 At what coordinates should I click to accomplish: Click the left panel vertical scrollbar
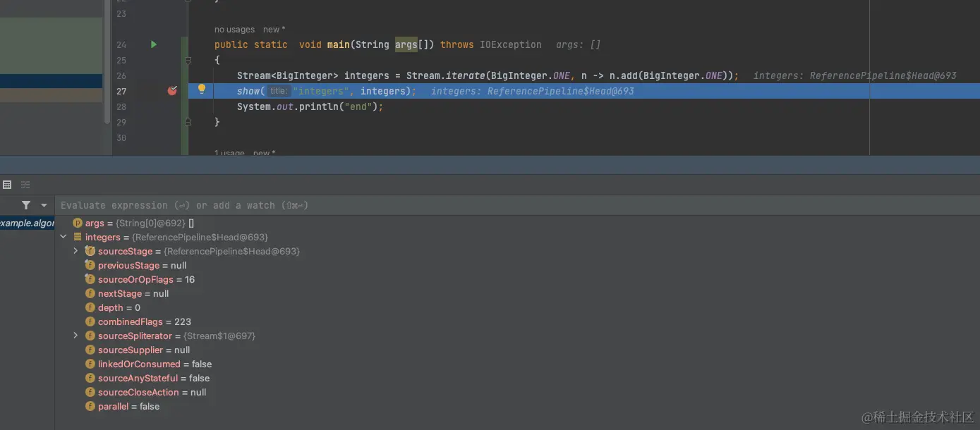click(107, 62)
